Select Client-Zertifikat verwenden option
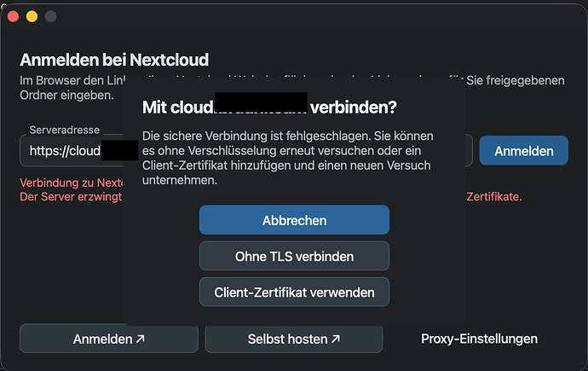 294,292
